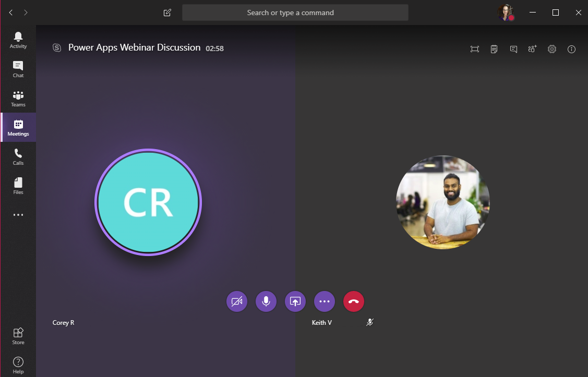
Task: Open device settings gear
Action: [x=551, y=49]
